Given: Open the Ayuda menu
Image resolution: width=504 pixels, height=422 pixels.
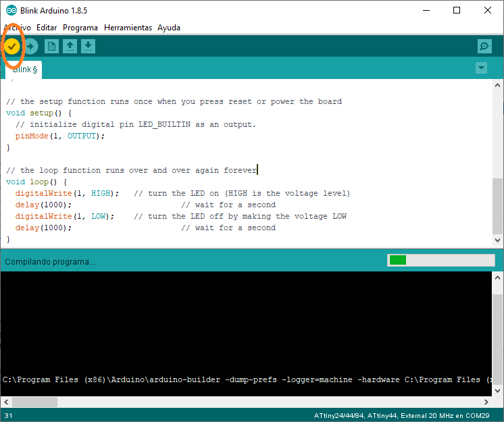Looking at the screenshot, I should (x=169, y=28).
